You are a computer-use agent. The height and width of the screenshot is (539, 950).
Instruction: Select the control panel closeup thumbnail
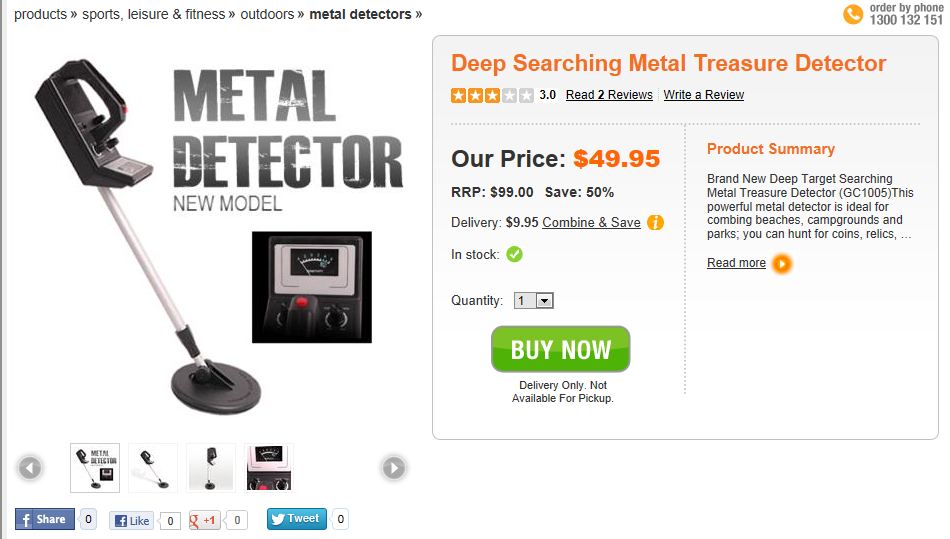[x=269, y=468]
